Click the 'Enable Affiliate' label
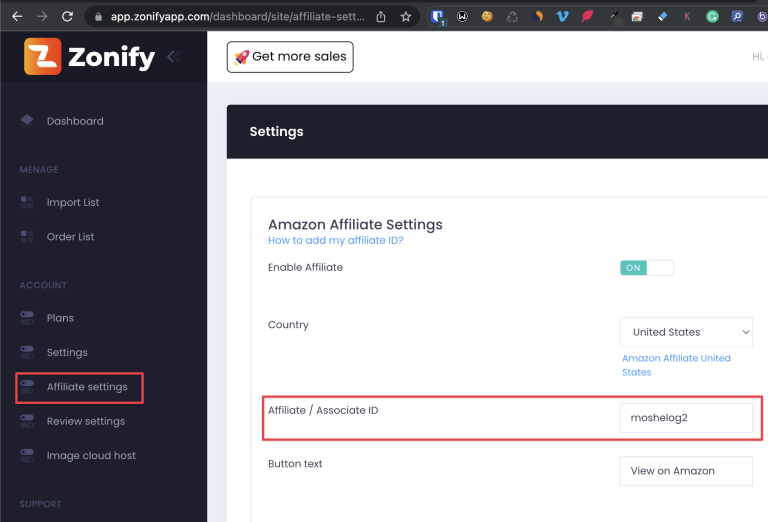768x522 pixels. pyautogui.click(x=305, y=267)
